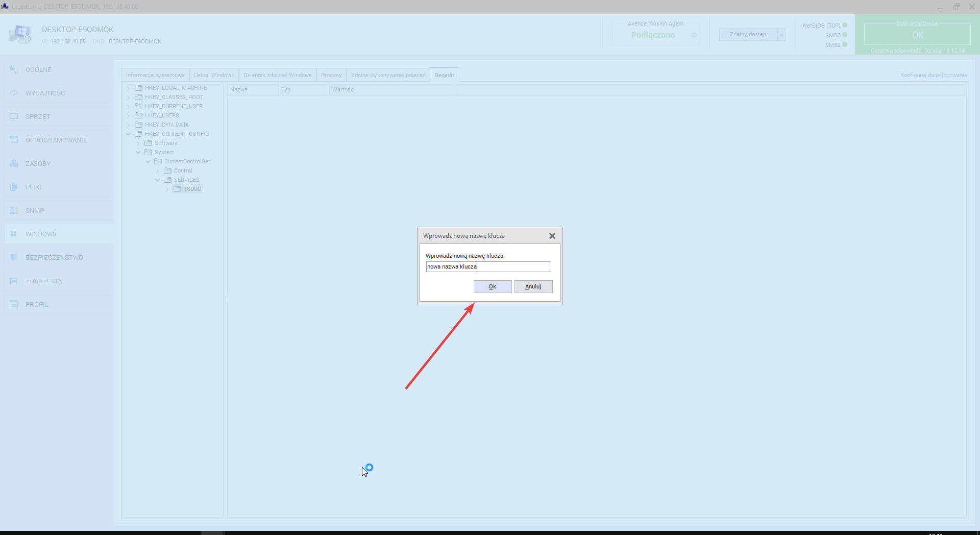Select the BEZPIECZEŃSTWO shield icon
Screen dimensions: 980x535
click(x=14, y=257)
